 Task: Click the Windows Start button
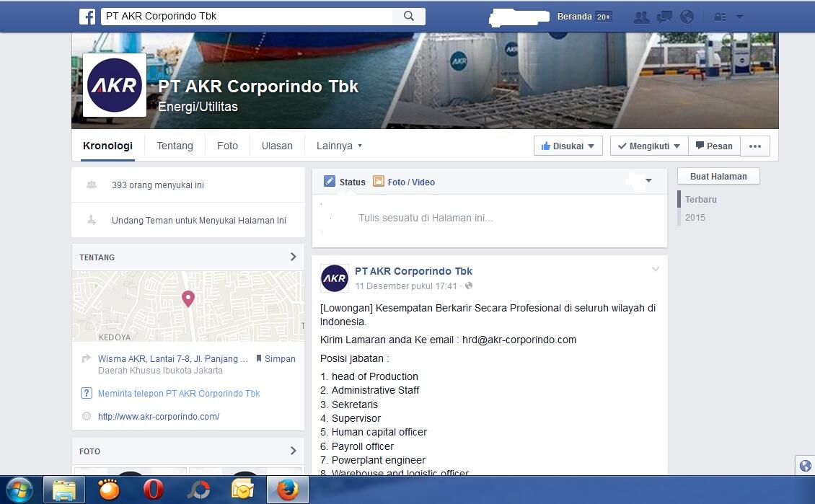pos(19,490)
